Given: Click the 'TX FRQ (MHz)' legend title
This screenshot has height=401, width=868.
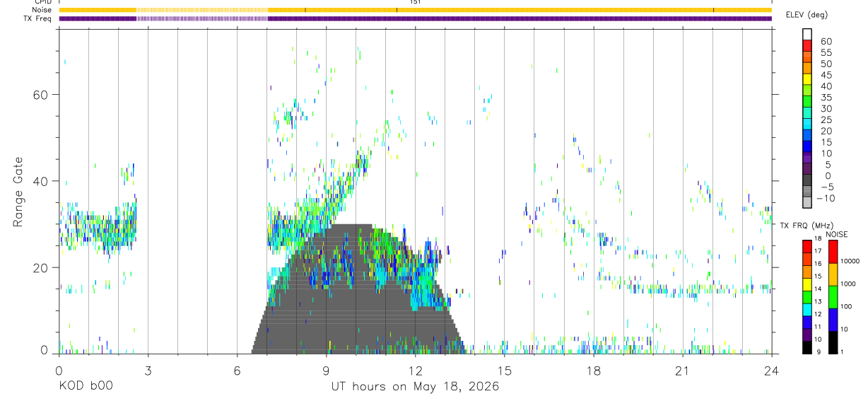Looking at the screenshot, I should point(805,225).
